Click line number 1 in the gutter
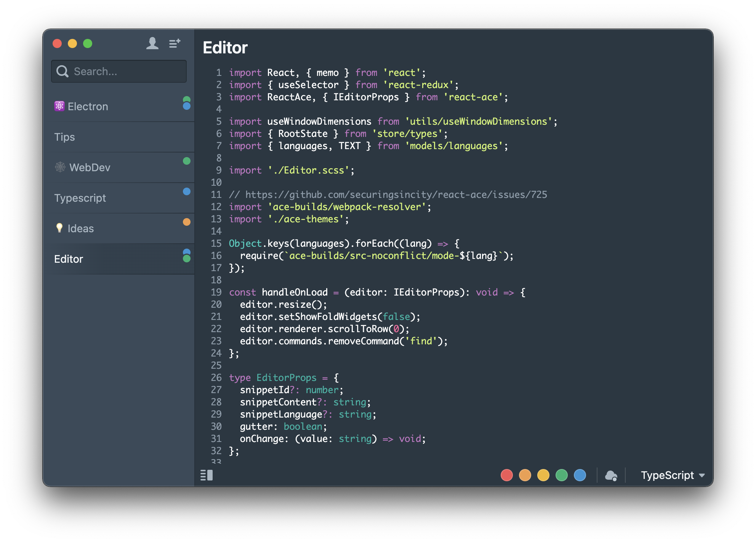Viewport: 756px width, 543px height. coord(219,73)
